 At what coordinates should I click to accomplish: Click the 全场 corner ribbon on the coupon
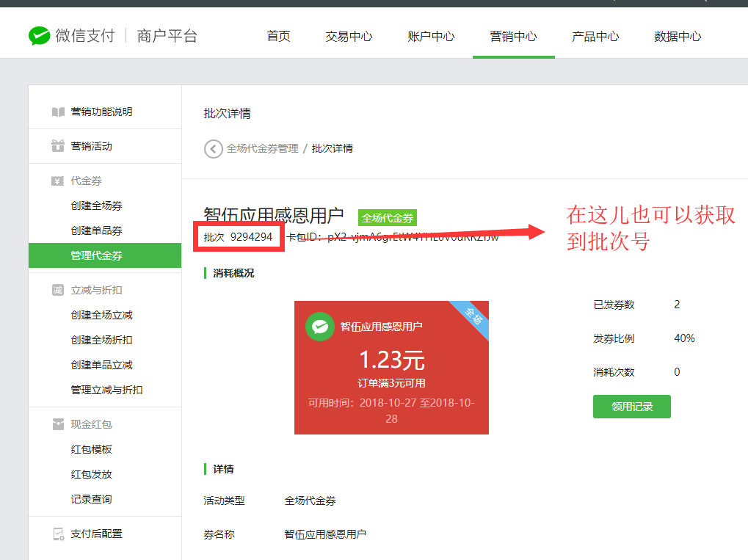(473, 316)
